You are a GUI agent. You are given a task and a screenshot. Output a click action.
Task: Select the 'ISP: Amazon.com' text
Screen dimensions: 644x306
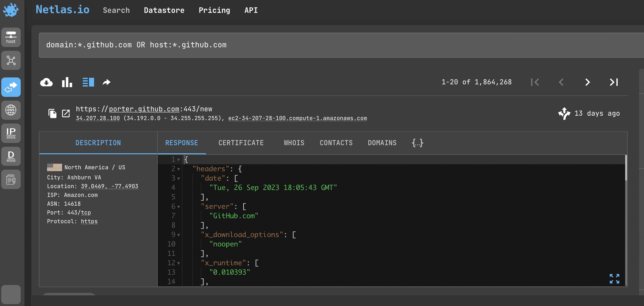pos(72,195)
